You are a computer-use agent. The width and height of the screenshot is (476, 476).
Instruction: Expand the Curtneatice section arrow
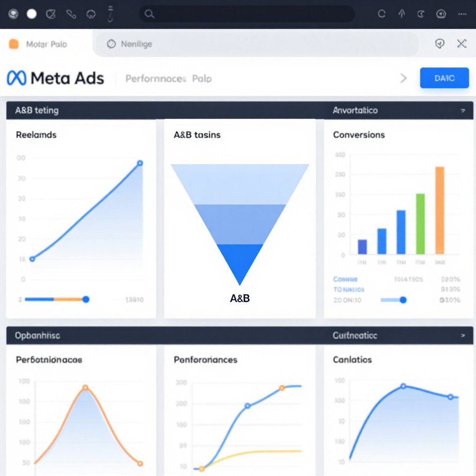pos(463,335)
